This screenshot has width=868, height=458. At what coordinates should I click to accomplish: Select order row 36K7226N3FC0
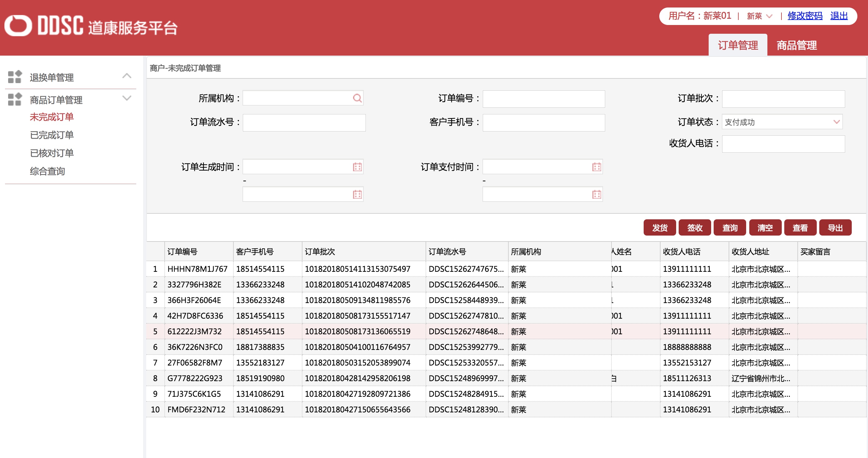[506, 347]
